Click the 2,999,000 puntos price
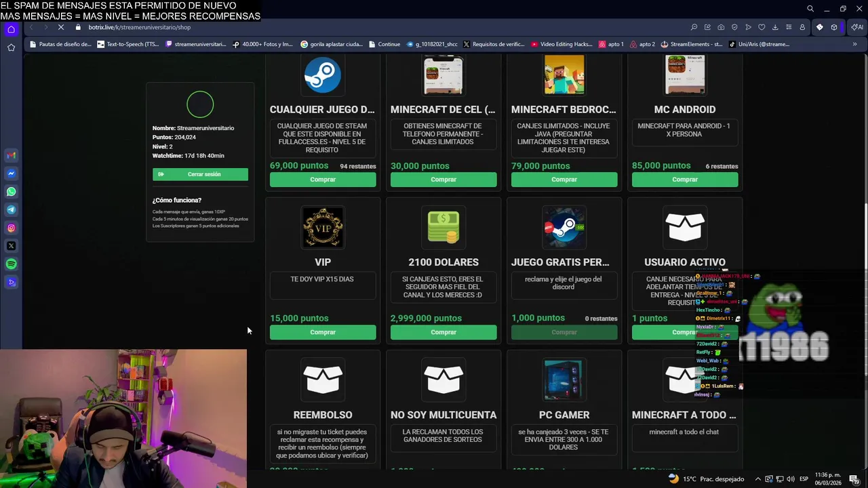The height and width of the screenshot is (488, 868). tap(426, 318)
